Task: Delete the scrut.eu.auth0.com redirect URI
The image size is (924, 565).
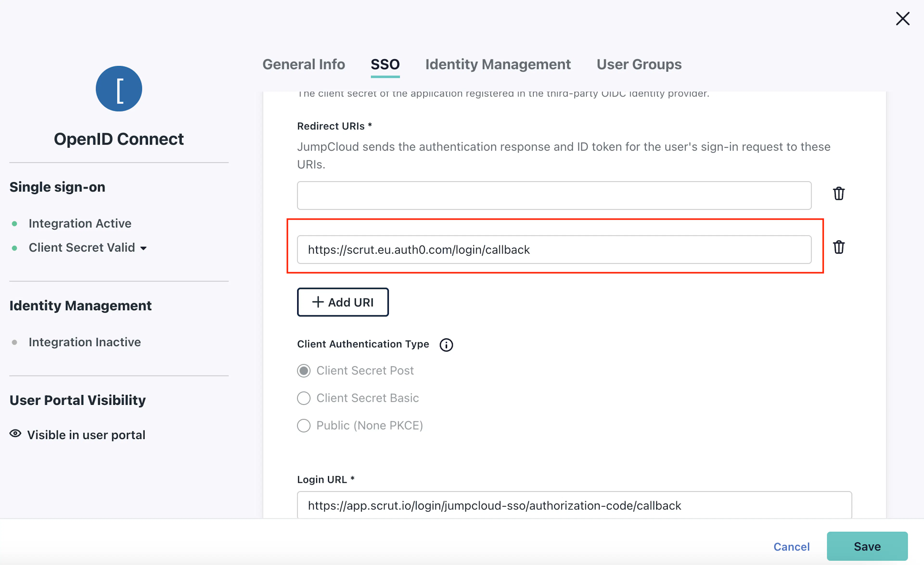Action: (839, 247)
